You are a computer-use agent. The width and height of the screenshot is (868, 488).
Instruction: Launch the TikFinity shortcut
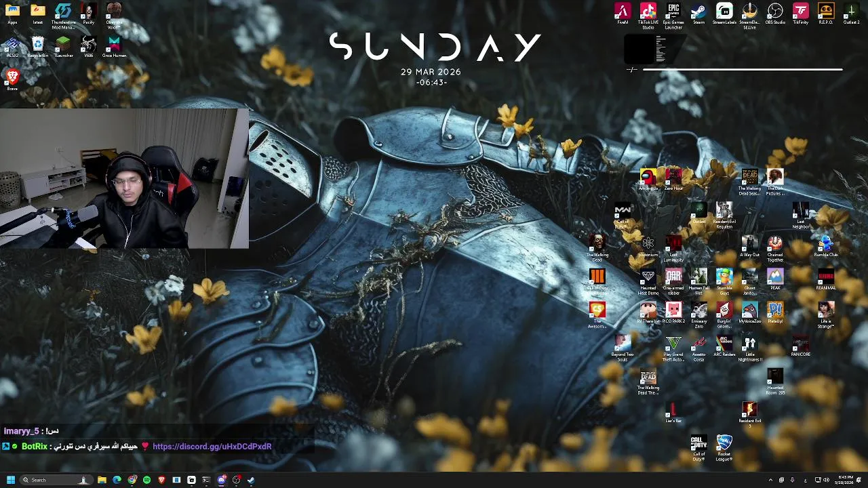click(801, 14)
